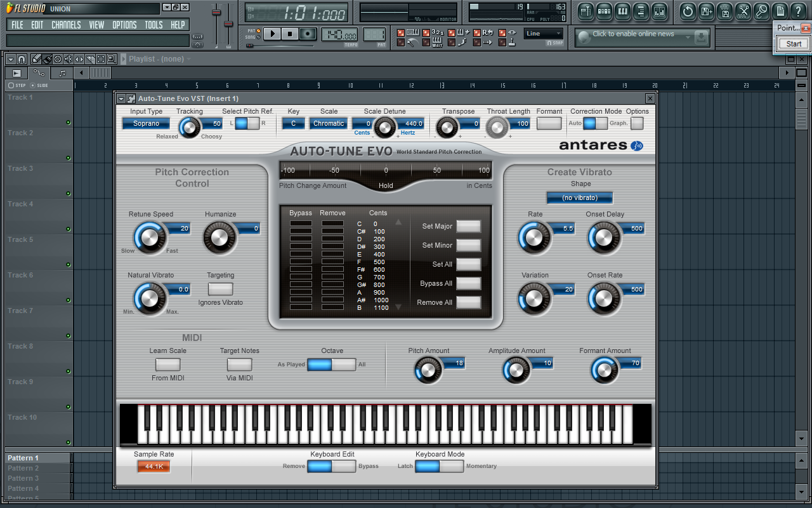
Task: Click the Auto-Tune plugin wrench settings icon
Action: coord(131,98)
